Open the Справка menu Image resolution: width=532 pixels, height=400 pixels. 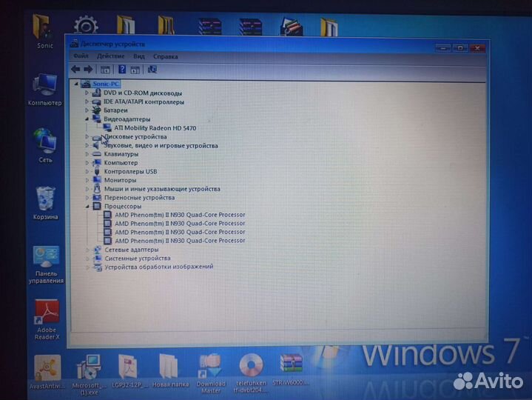(165, 56)
